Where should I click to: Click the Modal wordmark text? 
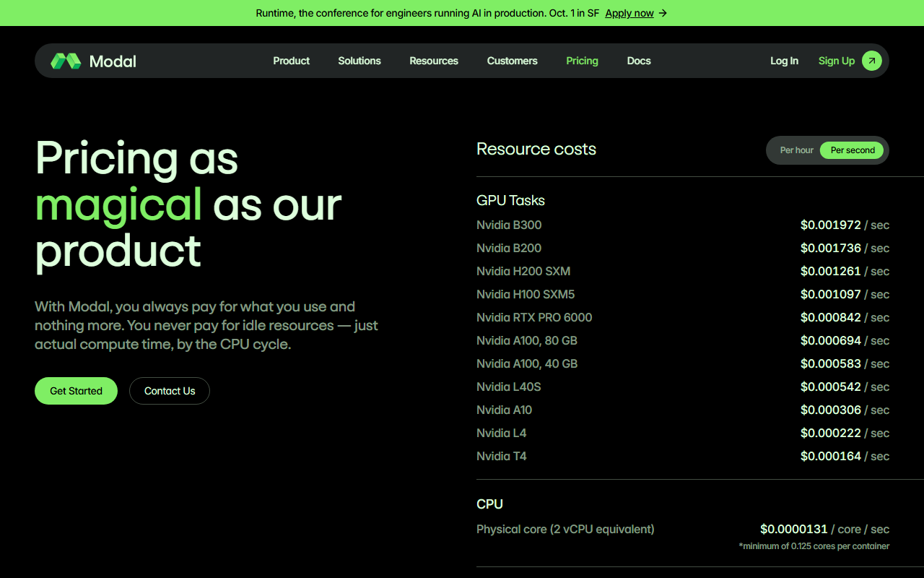click(113, 61)
